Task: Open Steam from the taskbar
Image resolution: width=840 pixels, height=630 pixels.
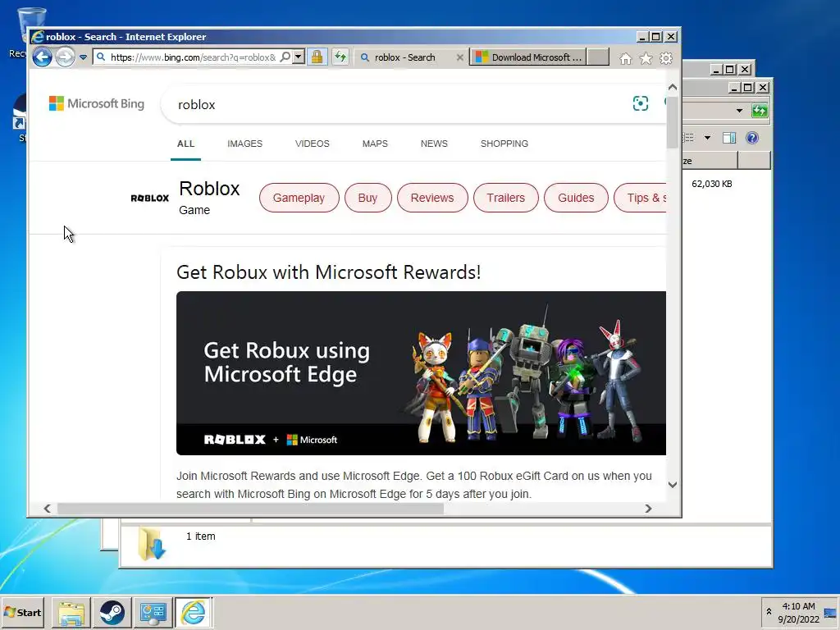Action: [112, 613]
